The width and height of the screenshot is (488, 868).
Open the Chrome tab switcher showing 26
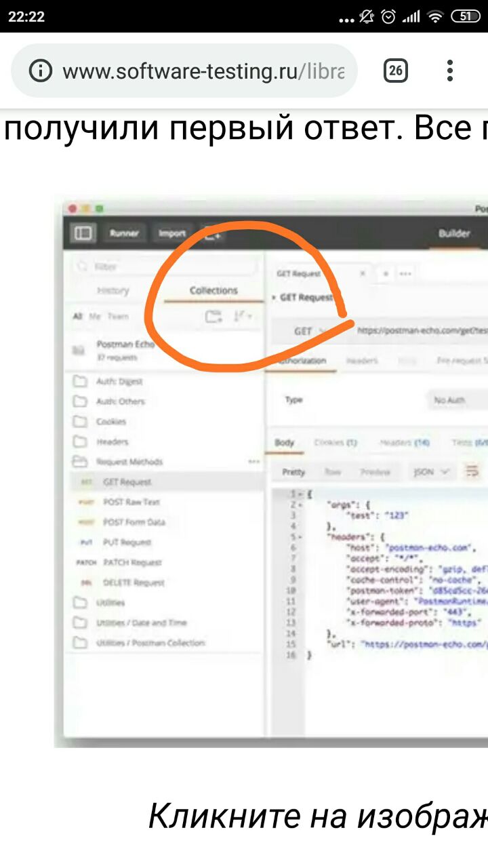tap(396, 71)
